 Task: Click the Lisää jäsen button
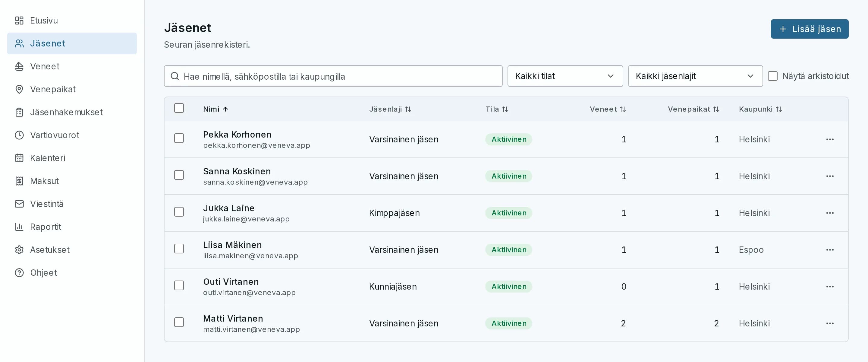coord(809,29)
